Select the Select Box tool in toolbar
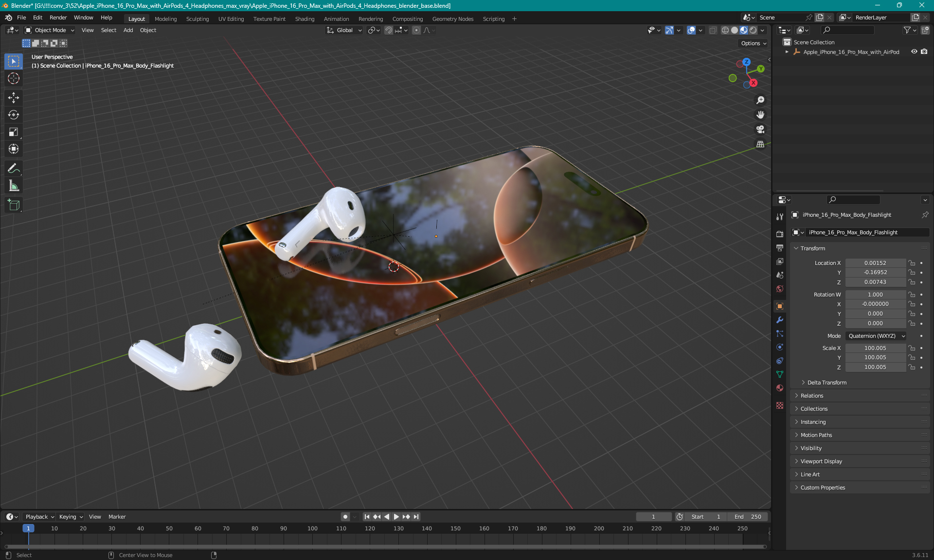Viewport: 934px width, 560px height. [x=14, y=61]
